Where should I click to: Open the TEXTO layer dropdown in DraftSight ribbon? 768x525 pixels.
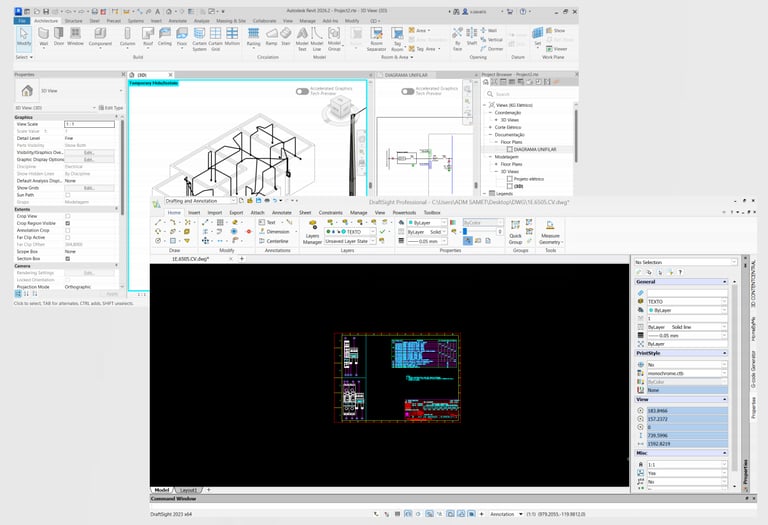(350, 232)
